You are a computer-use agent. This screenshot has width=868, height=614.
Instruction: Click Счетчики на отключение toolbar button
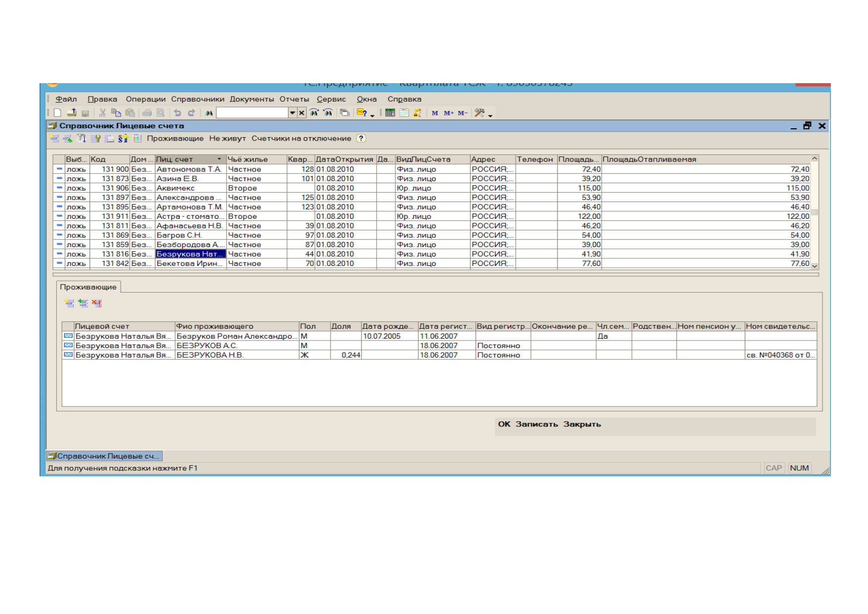click(301, 139)
